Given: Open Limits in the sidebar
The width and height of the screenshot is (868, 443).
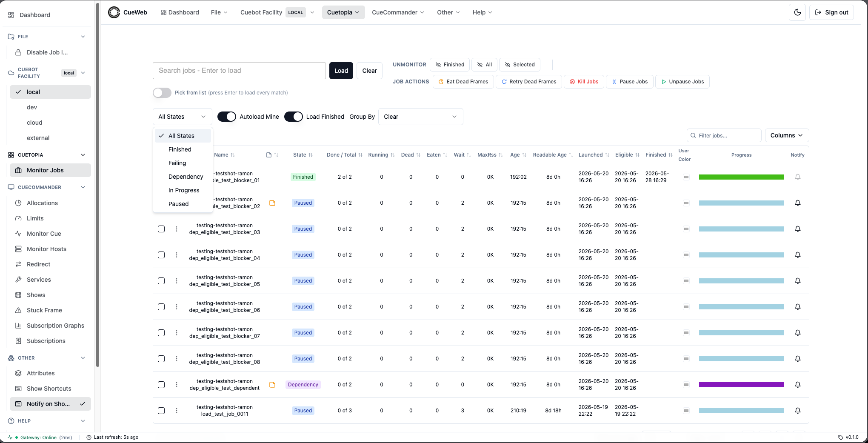Looking at the screenshot, I should coord(50,218).
